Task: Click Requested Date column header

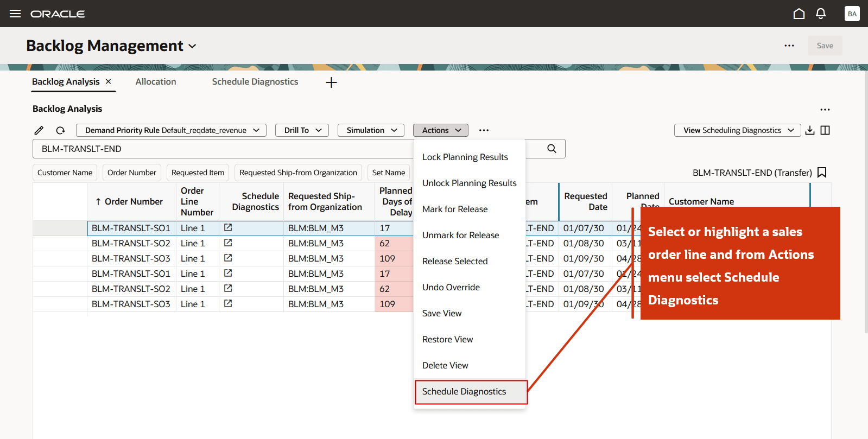Action: click(x=585, y=201)
